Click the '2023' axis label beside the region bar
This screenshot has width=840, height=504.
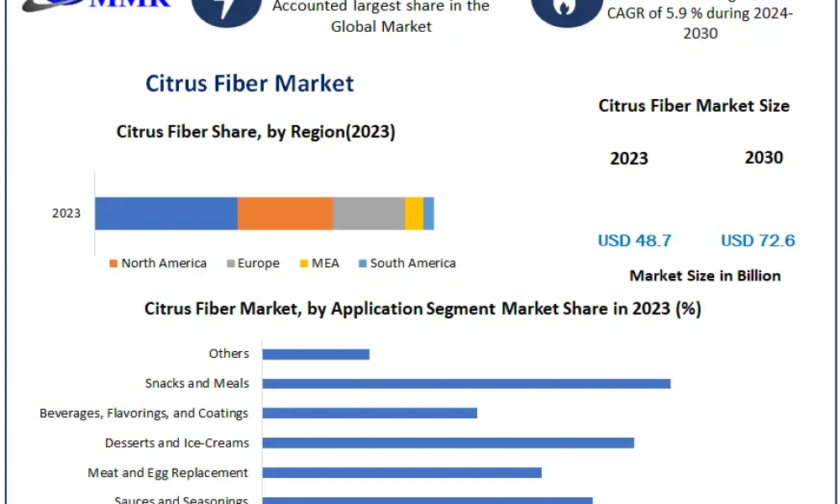pos(66,213)
